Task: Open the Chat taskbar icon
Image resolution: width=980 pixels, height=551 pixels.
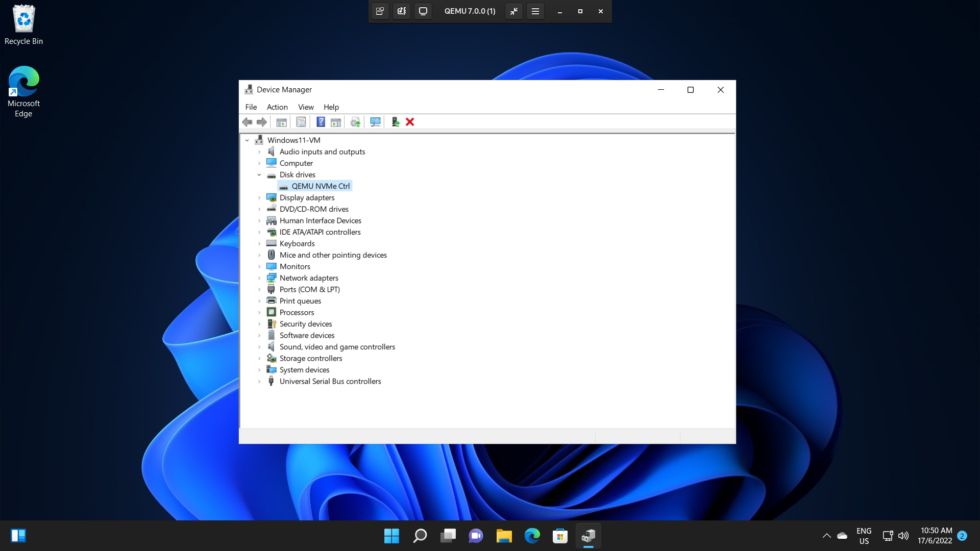Action: [x=476, y=536]
